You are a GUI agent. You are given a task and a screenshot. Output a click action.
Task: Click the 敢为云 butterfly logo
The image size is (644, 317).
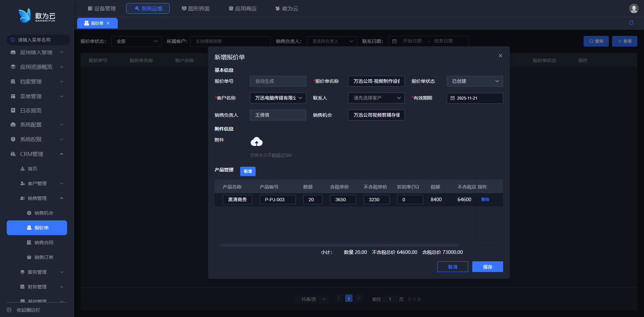(25, 16)
